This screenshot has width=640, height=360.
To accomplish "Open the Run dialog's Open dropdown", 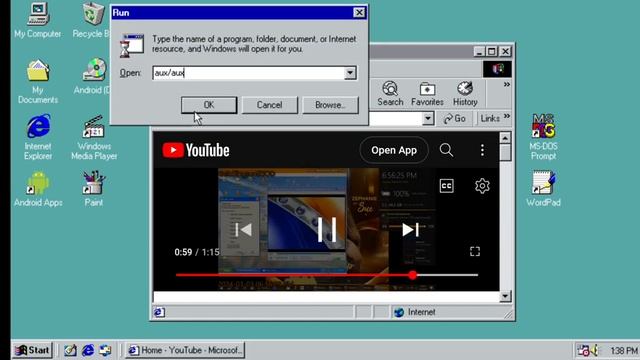I will [x=350, y=73].
